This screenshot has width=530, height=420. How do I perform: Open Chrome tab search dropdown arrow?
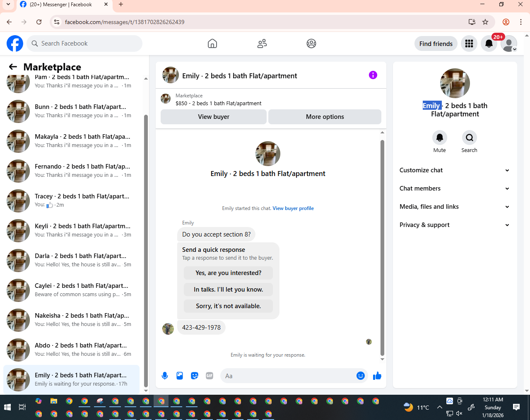pos(8,5)
